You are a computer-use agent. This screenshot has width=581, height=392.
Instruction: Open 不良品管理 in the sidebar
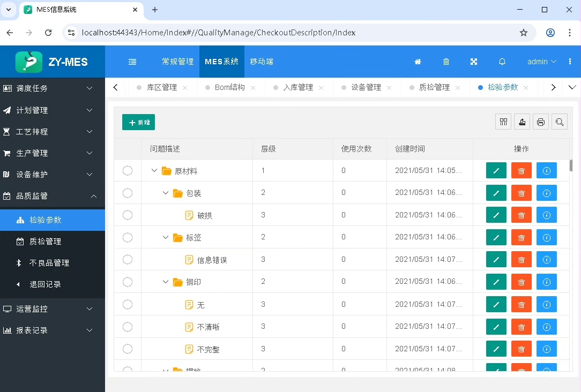point(49,263)
